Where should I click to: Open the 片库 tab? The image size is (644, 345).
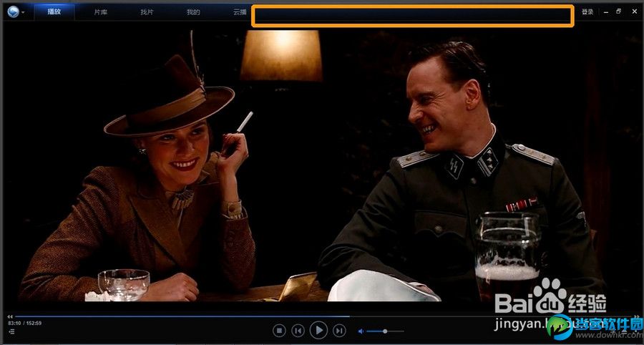(101, 12)
